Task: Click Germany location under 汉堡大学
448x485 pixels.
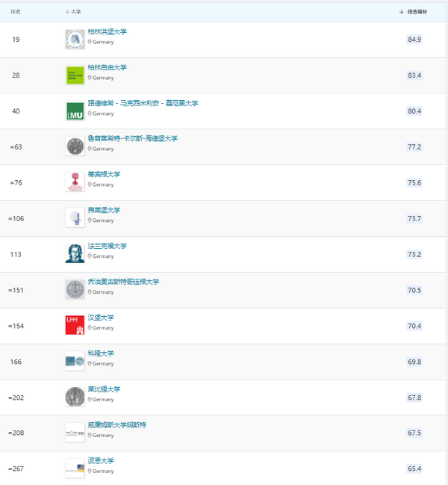Action: tap(103, 328)
